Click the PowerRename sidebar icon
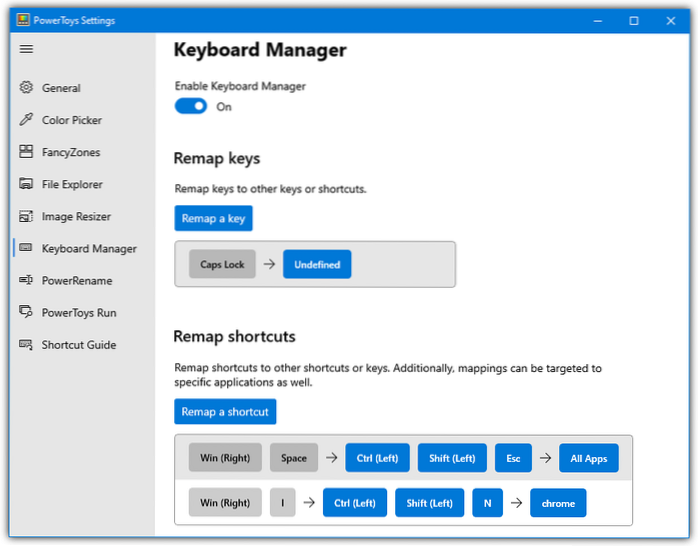698x546 pixels. point(26,281)
